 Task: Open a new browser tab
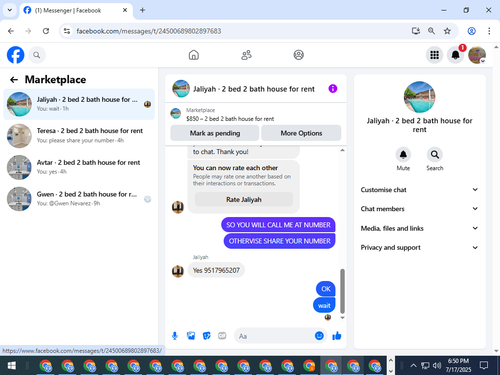[x=142, y=10]
